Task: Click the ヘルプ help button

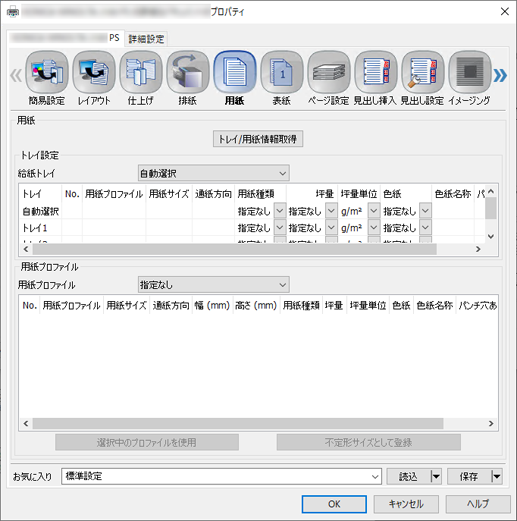Action: (x=478, y=504)
